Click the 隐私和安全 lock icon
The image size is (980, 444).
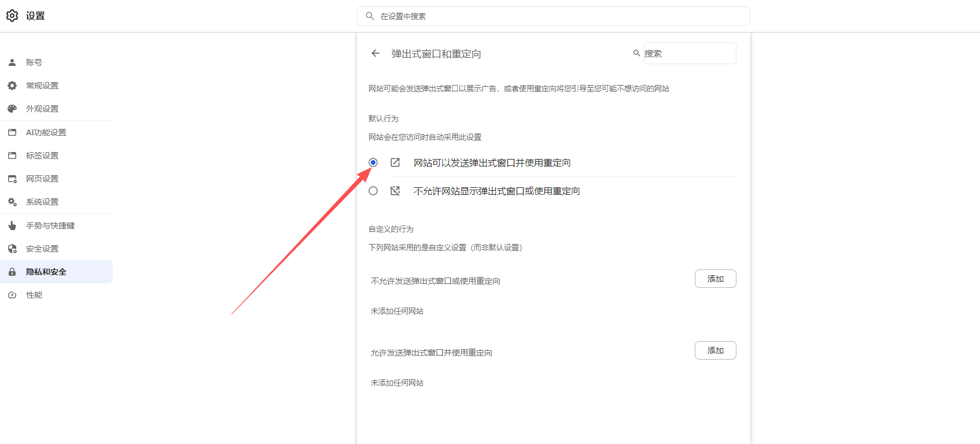pos(12,272)
